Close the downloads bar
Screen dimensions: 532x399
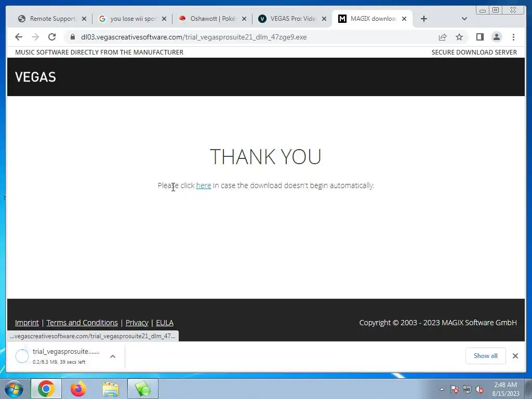[x=515, y=356]
